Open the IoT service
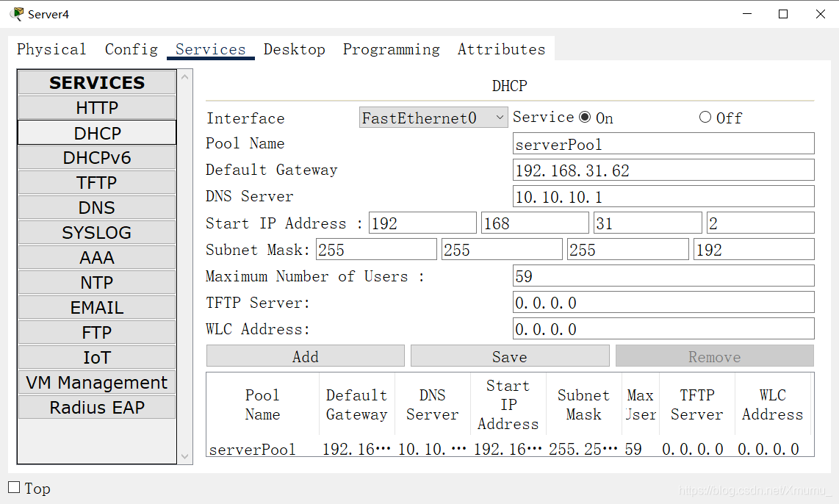Image resolution: width=839 pixels, height=504 pixels. coord(97,357)
